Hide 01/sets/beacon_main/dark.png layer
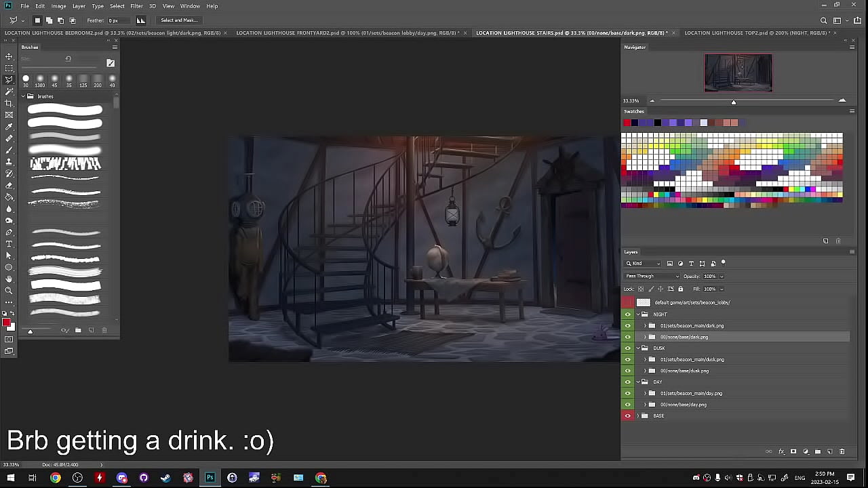The height and width of the screenshot is (488, 868). point(627,326)
